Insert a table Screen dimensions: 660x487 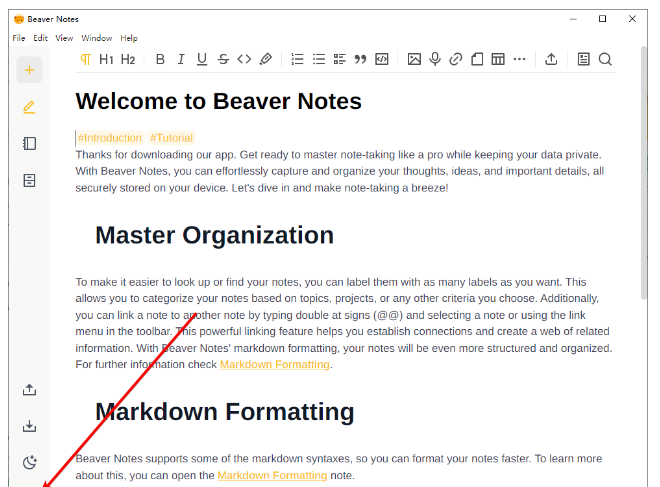coord(498,59)
